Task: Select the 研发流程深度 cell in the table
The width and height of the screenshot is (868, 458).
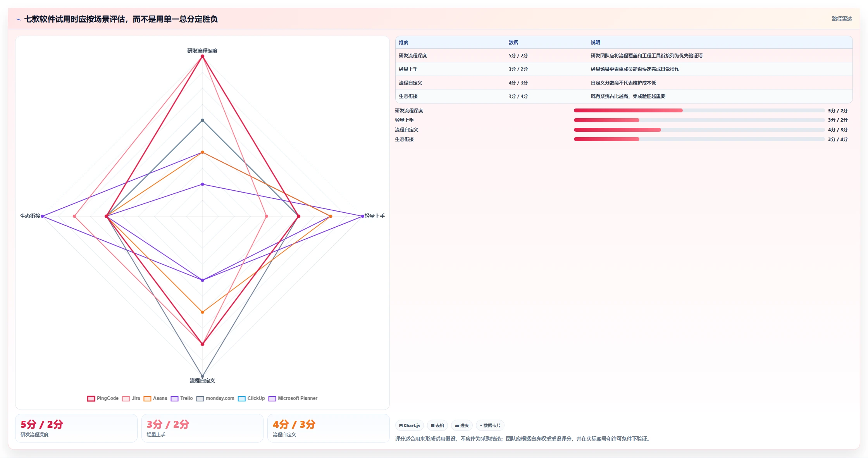Action: coord(413,56)
